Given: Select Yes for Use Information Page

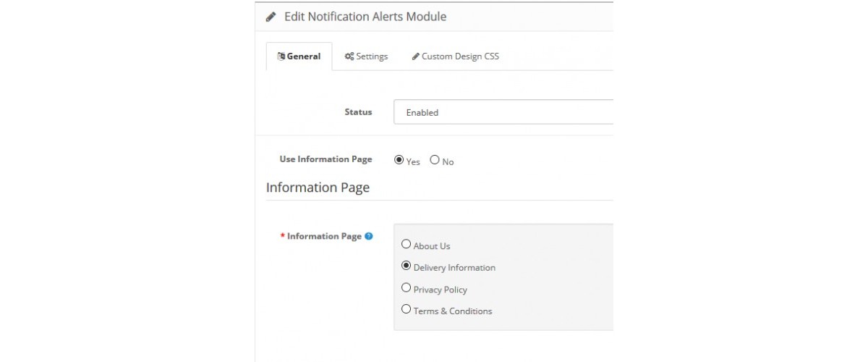Looking at the screenshot, I should click(x=399, y=160).
